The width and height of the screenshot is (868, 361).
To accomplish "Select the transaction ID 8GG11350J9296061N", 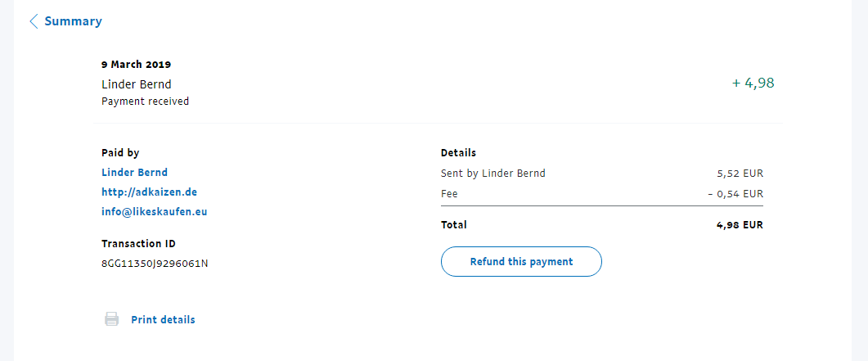I will [x=155, y=264].
